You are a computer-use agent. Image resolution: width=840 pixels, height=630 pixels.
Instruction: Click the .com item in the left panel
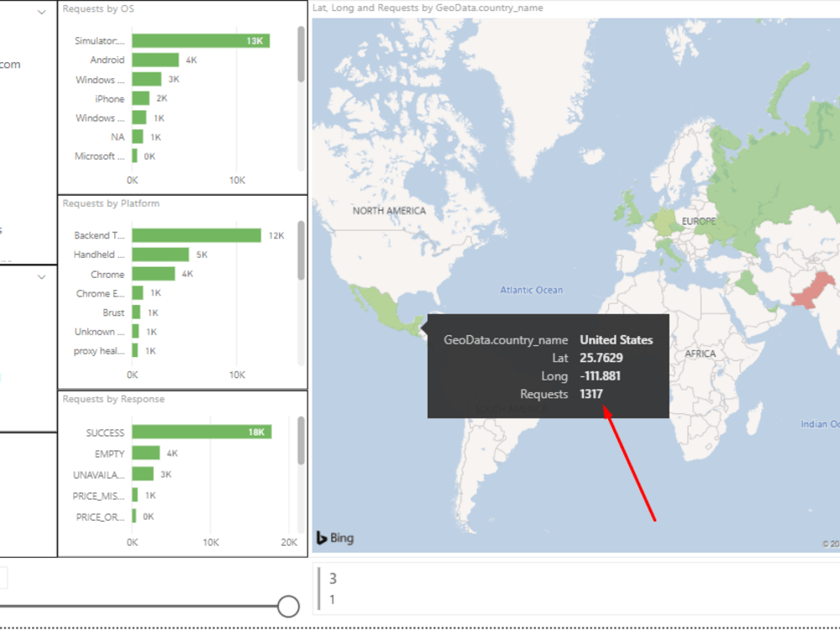pyautogui.click(x=10, y=64)
